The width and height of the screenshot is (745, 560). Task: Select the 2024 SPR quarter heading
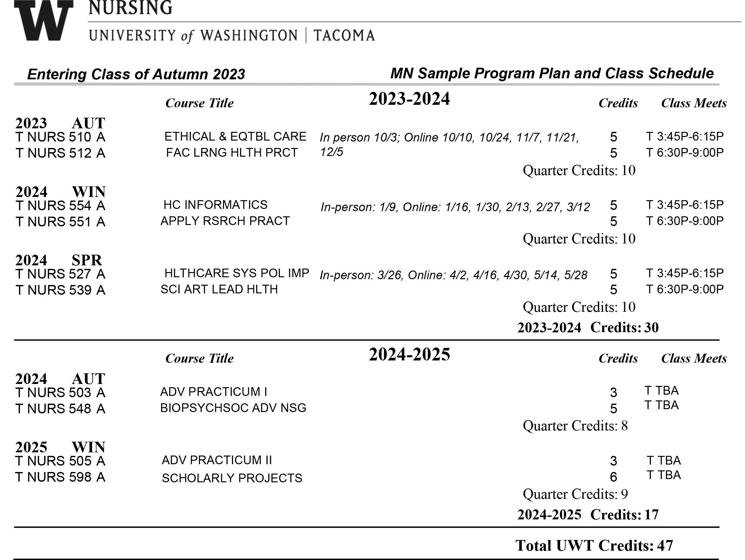click(x=59, y=260)
